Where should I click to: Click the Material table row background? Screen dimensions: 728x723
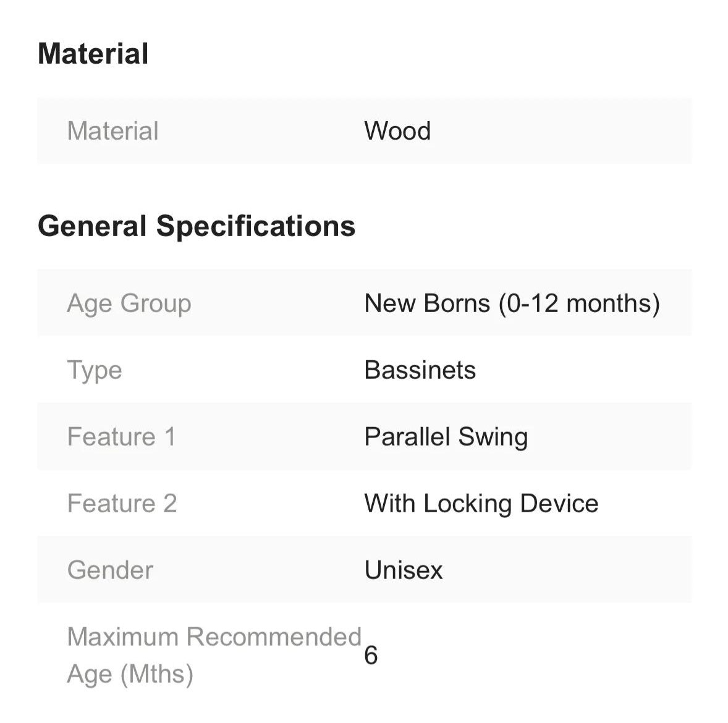point(365,131)
